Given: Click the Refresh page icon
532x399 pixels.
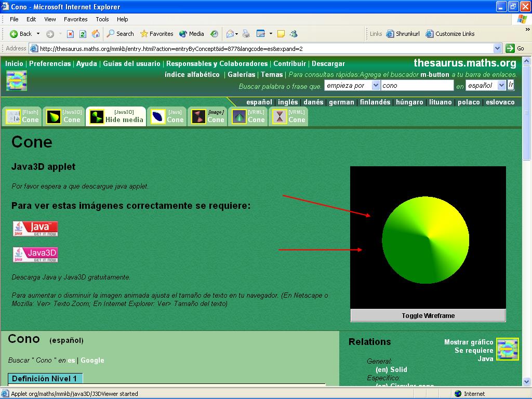Looking at the screenshot, I should pos(83,34).
